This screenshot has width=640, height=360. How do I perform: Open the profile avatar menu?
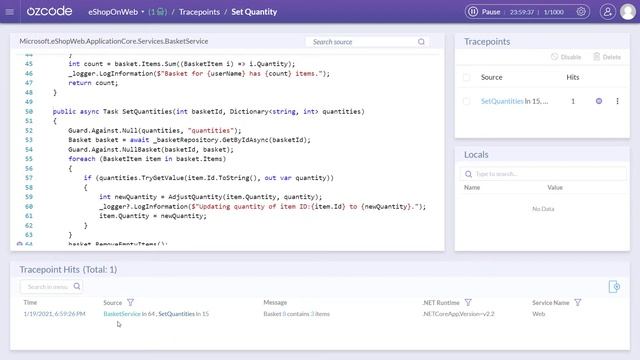[x=628, y=12]
